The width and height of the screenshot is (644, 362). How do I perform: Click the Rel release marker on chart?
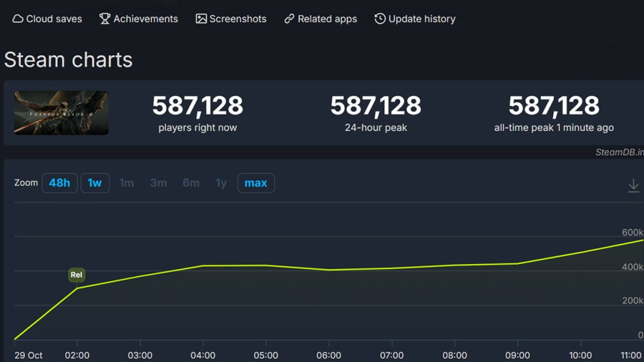pyautogui.click(x=76, y=275)
